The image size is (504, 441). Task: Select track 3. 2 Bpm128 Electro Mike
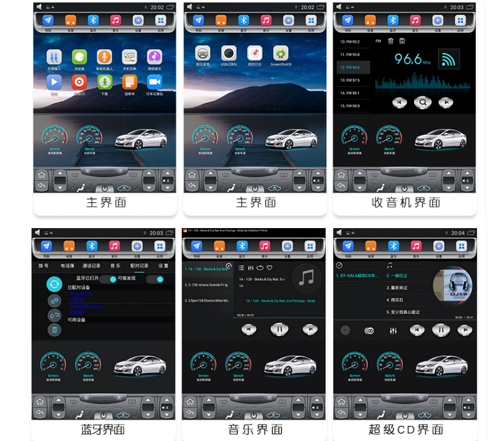pos(207,301)
